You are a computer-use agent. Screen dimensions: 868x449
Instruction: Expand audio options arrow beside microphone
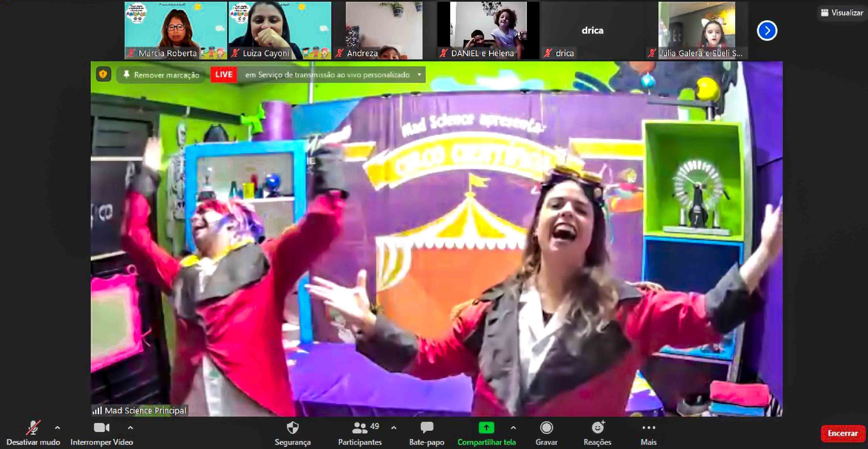tap(57, 428)
